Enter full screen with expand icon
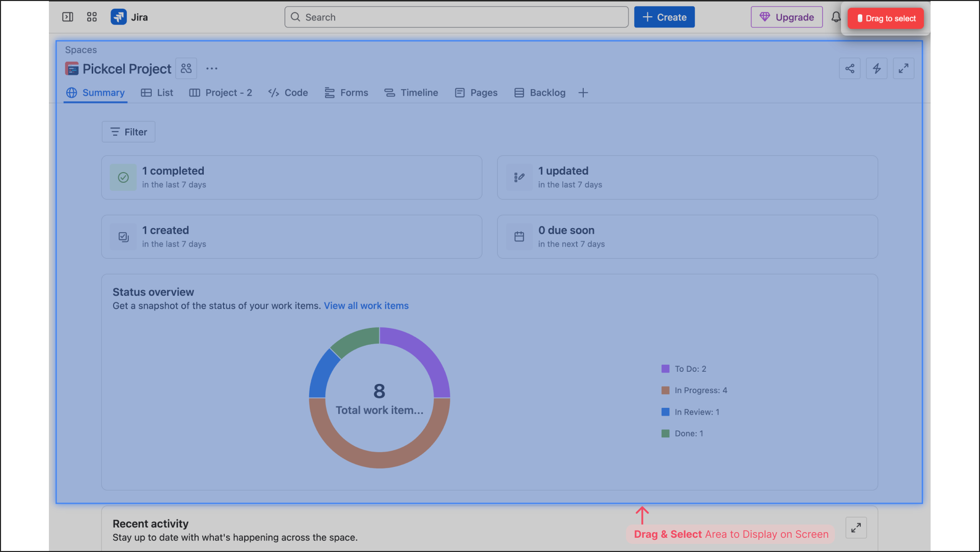The width and height of the screenshot is (980, 552). click(x=904, y=69)
